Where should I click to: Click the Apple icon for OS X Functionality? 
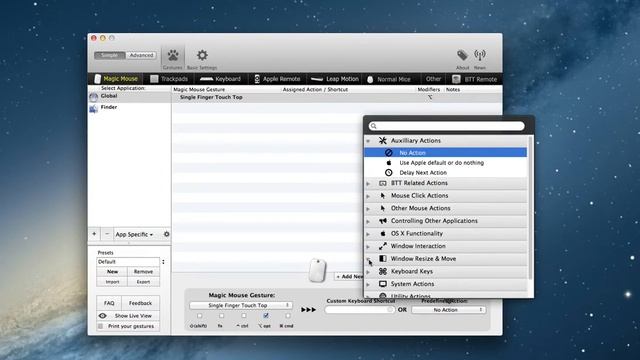click(x=382, y=233)
